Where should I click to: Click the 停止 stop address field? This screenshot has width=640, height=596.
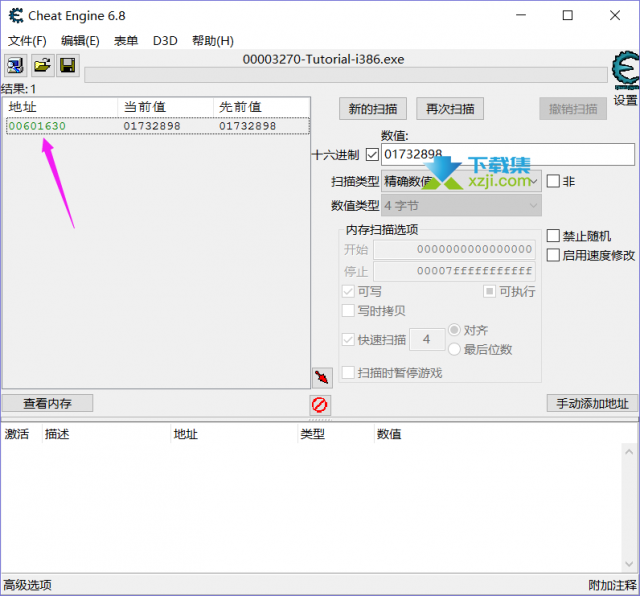[454, 271]
